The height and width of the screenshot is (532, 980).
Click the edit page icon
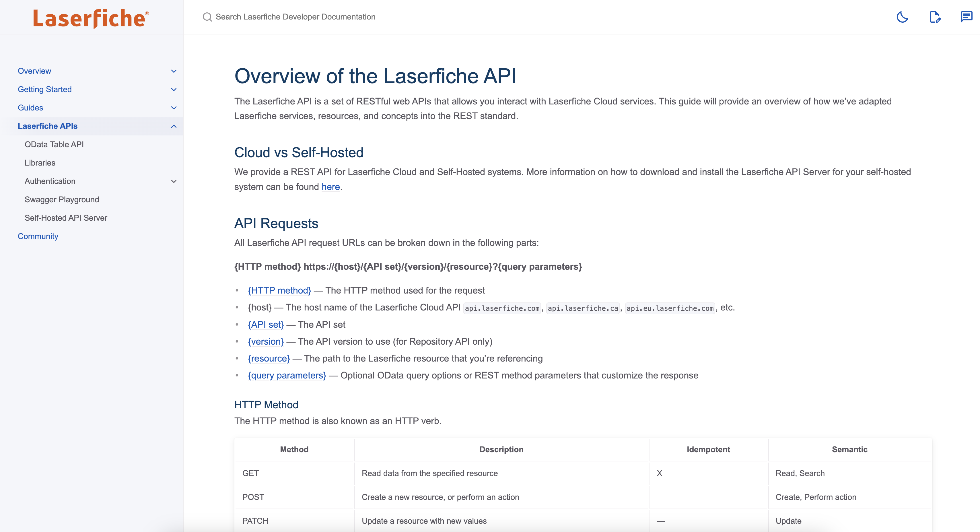click(935, 17)
